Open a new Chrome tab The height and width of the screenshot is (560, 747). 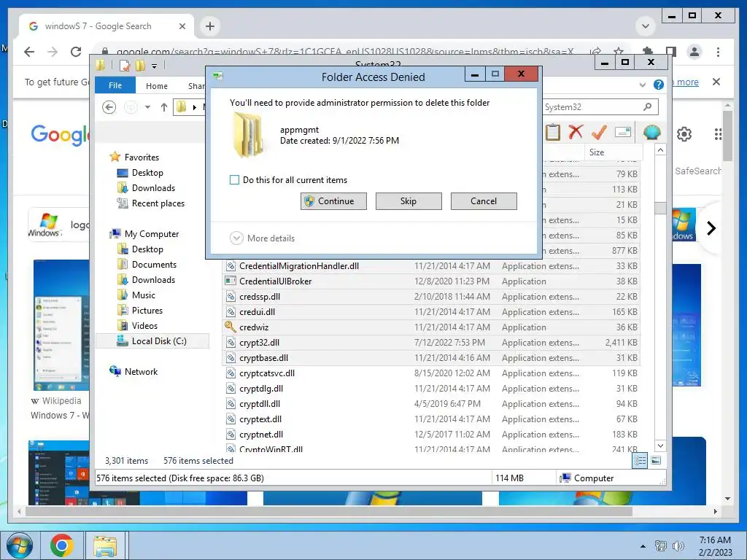[210, 26]
